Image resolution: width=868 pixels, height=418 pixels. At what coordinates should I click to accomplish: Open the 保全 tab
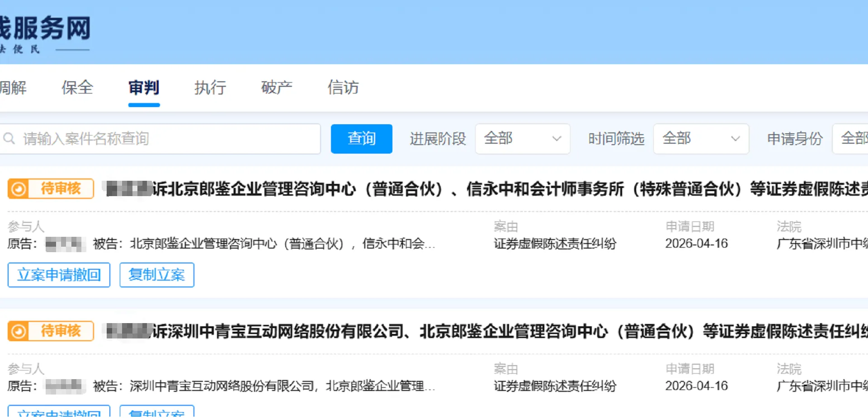[77, 88]
